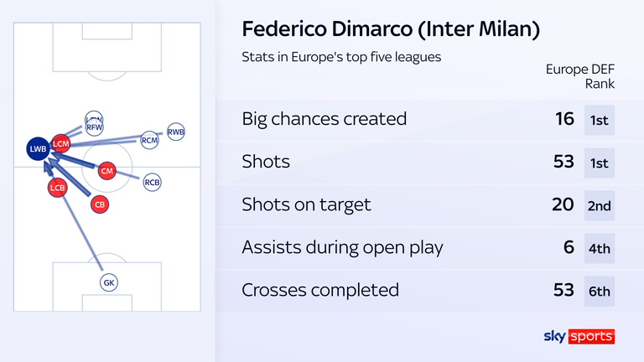Select the 4th rank badge
This screenshot has height=362, width=644.
(x=600, y=248)
